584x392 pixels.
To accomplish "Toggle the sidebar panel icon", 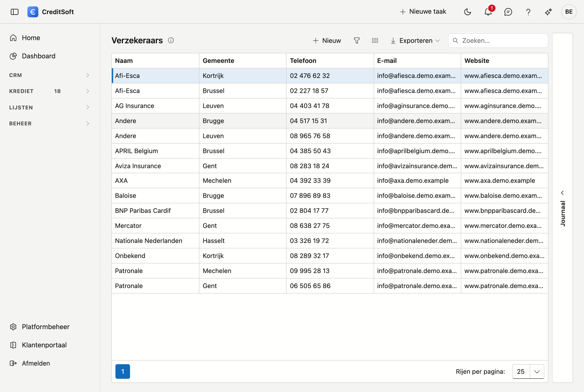I will (x=15, y=12).
